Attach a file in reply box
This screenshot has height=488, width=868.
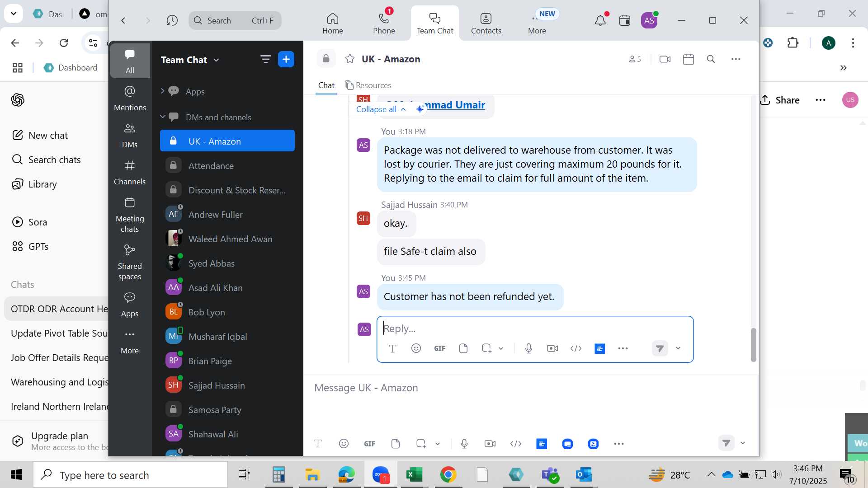(463, 348)
